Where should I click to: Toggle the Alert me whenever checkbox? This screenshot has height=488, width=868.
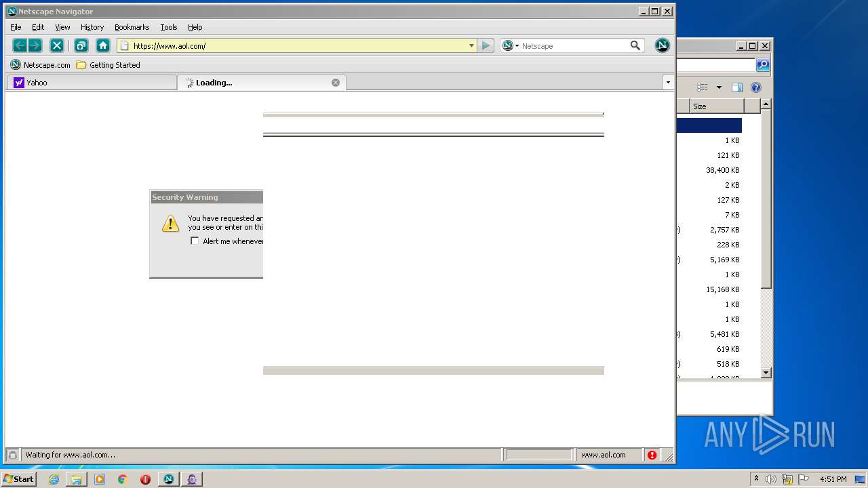point(195,241)
